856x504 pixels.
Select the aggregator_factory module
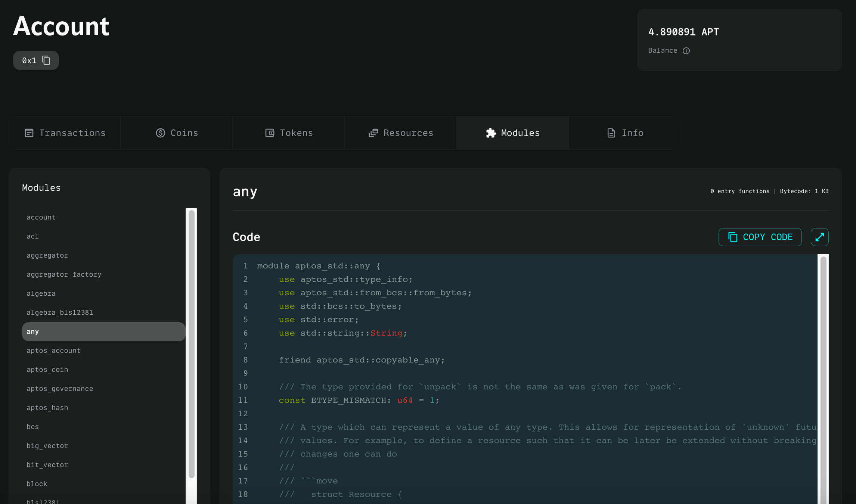pos(64,274)
